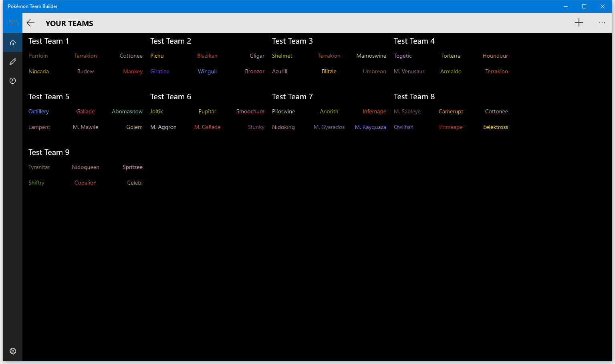Select Terrakion in Test Team 1

coord(85,56)
